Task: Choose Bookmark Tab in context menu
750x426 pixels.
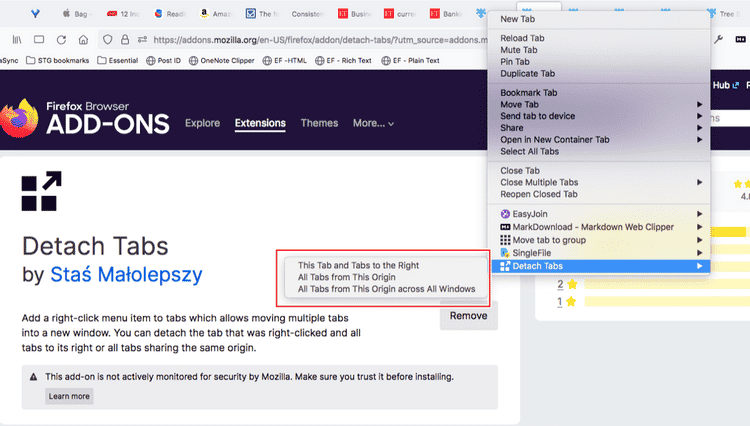Action: pos(599,93)
